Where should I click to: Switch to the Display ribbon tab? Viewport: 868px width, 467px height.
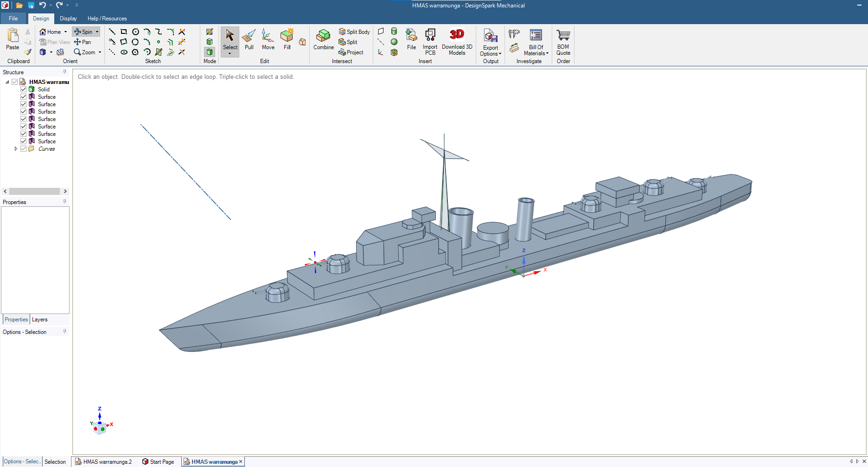click(x=68, y=19)
